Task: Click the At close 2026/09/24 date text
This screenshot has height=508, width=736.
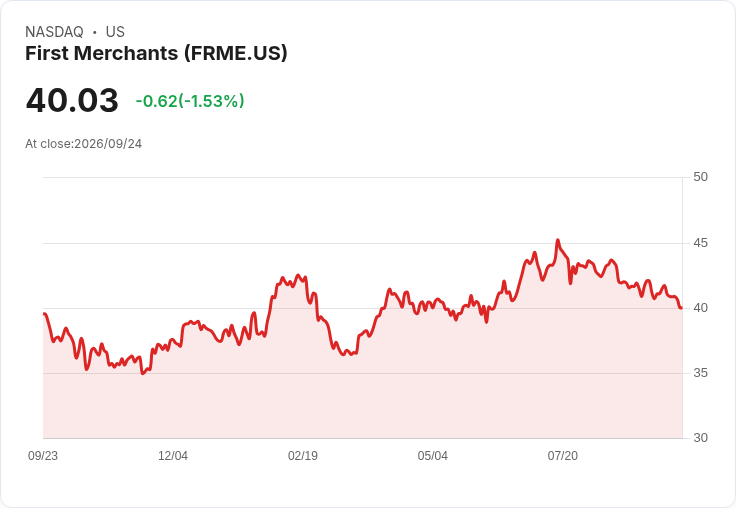Action: click(x=84, y=144)
